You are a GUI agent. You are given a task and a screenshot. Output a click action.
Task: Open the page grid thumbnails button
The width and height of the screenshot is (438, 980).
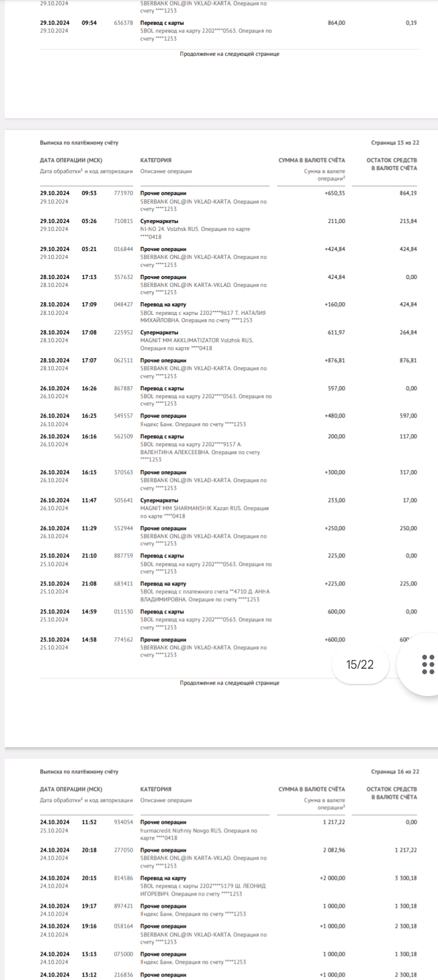click(428, 664)
